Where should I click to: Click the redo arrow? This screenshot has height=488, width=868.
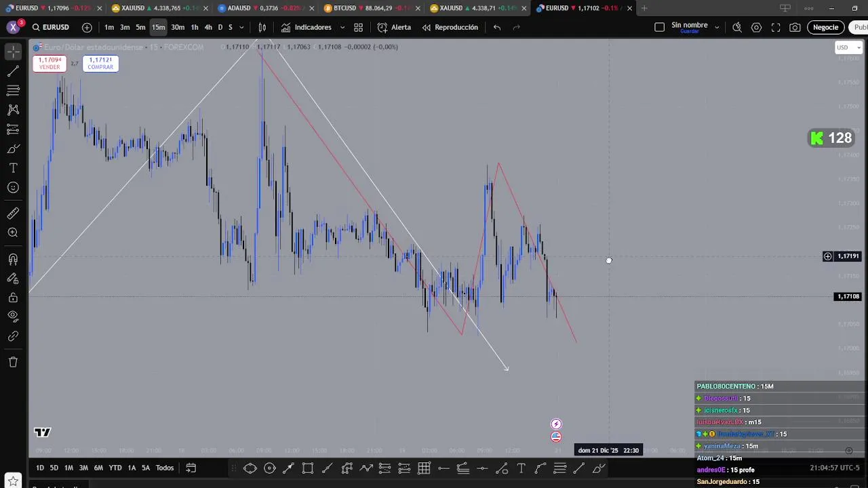pos(517,27)
